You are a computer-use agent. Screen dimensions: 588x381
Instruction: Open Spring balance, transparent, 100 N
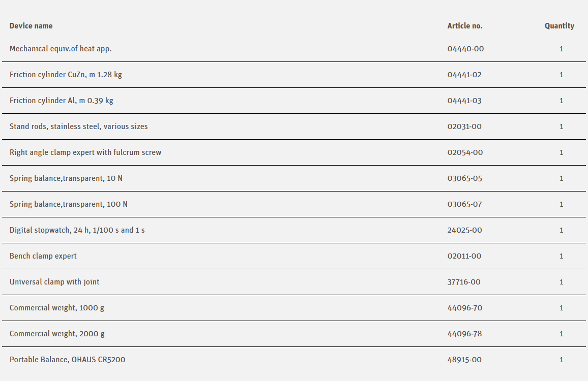69,205
